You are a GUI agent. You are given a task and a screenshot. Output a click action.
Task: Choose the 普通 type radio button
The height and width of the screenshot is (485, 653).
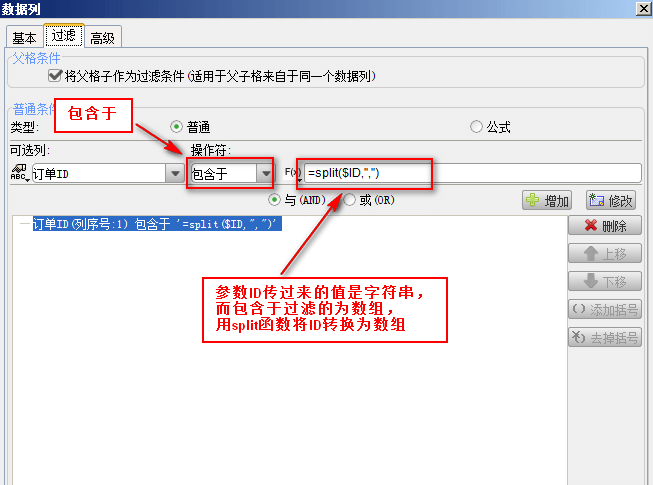177,127
